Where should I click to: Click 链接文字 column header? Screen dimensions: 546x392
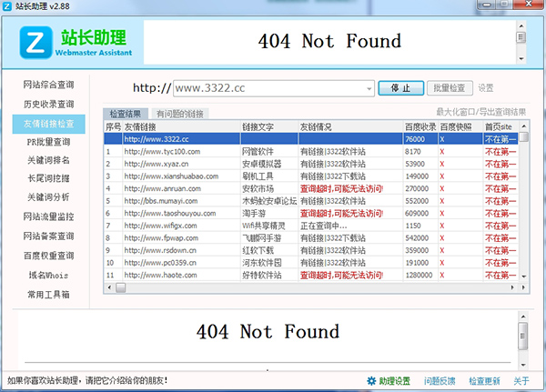point(269,127)
